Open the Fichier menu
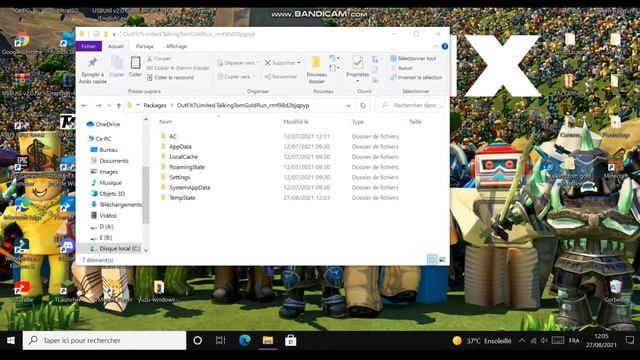The height and width of the screenshot is (360, 640). (89, 47)
